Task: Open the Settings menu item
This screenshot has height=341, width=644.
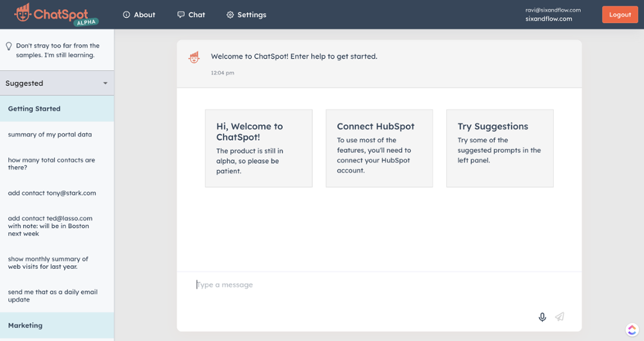Action: click(x=247, y=15)
